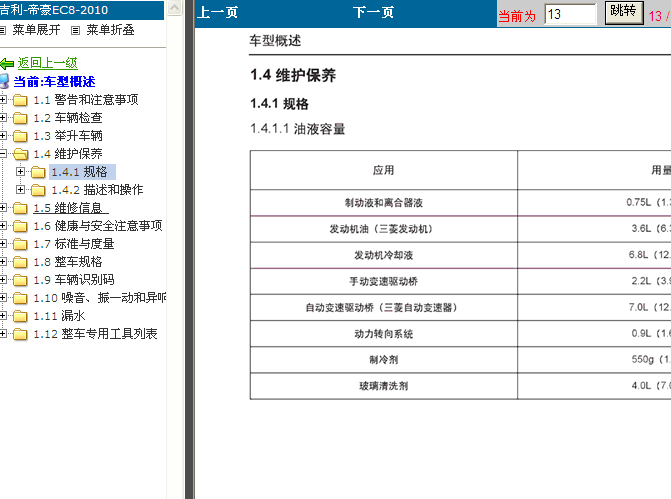This screenshot has height=499, width=671.
Task: Collapse the 1.4 维护保养 node
Action: [x=3, y=154]
